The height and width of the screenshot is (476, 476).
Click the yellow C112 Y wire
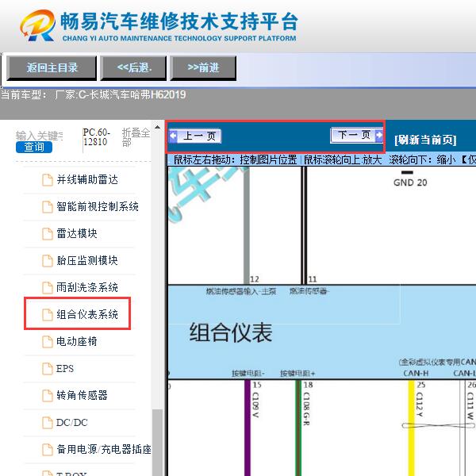[x=411, y=428]
